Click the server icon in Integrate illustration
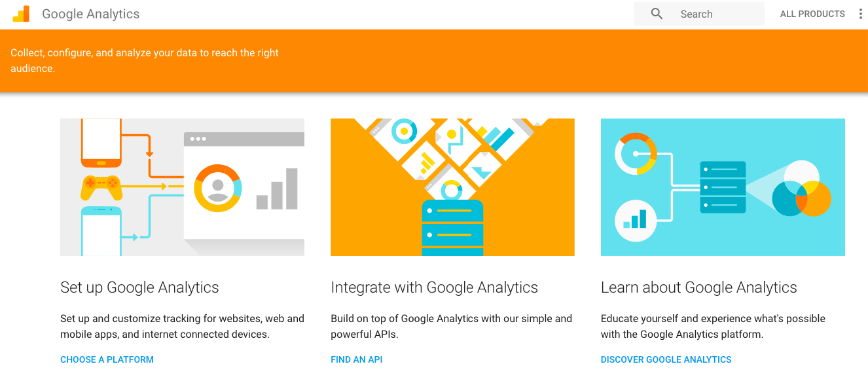This screenshot has height=381, width=868. [x=452, y=227]
